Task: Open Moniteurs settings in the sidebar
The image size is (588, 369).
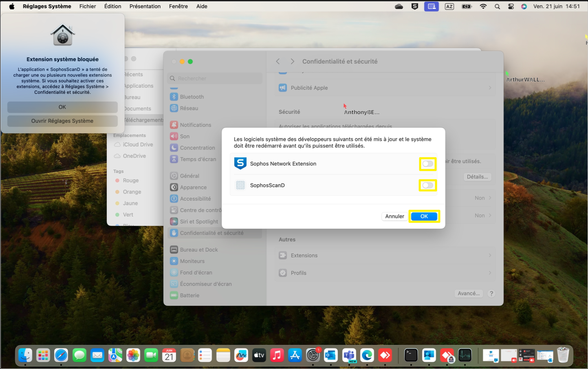Action: tap(215, 261)
